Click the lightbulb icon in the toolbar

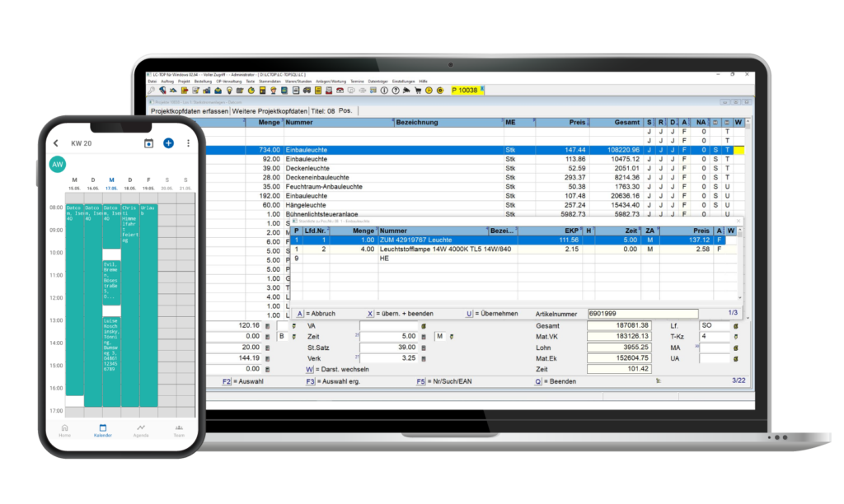pyautogui.click(x=229, y=91)
